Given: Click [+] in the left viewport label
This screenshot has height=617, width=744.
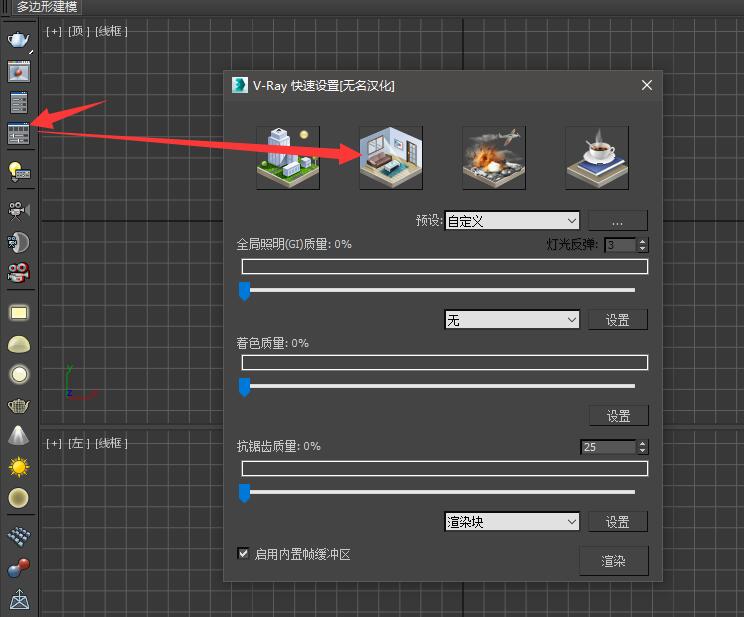Looking at the screenshot, I should coord(54,443).
